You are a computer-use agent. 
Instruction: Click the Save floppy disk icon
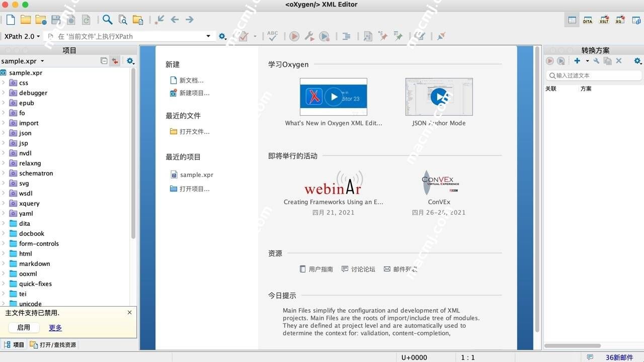[x=56, y=20]
